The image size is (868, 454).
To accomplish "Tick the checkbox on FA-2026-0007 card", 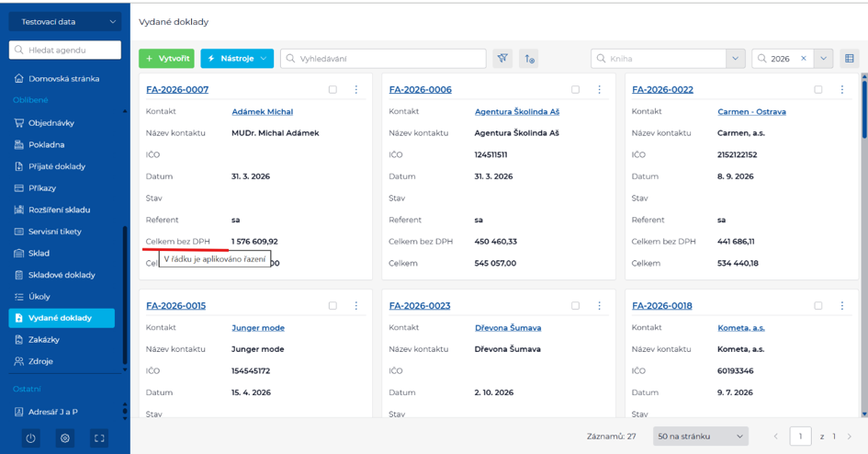I will [333, 89].
